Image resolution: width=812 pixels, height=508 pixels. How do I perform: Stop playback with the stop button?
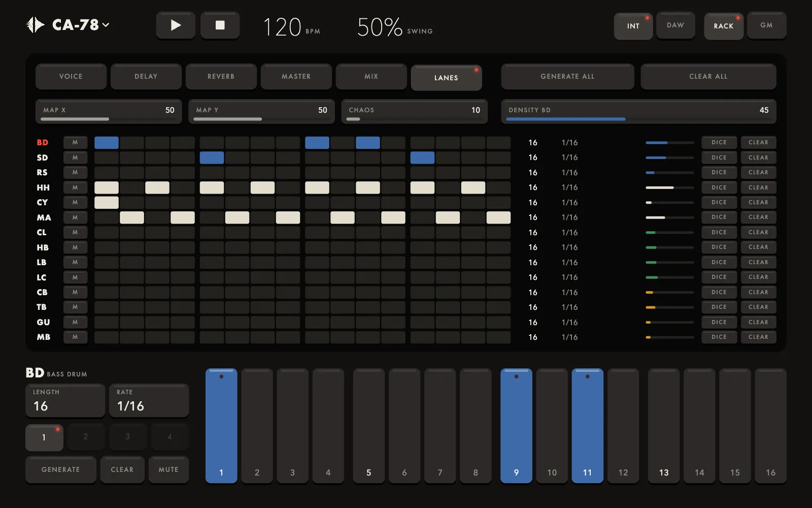coord(220,25)
